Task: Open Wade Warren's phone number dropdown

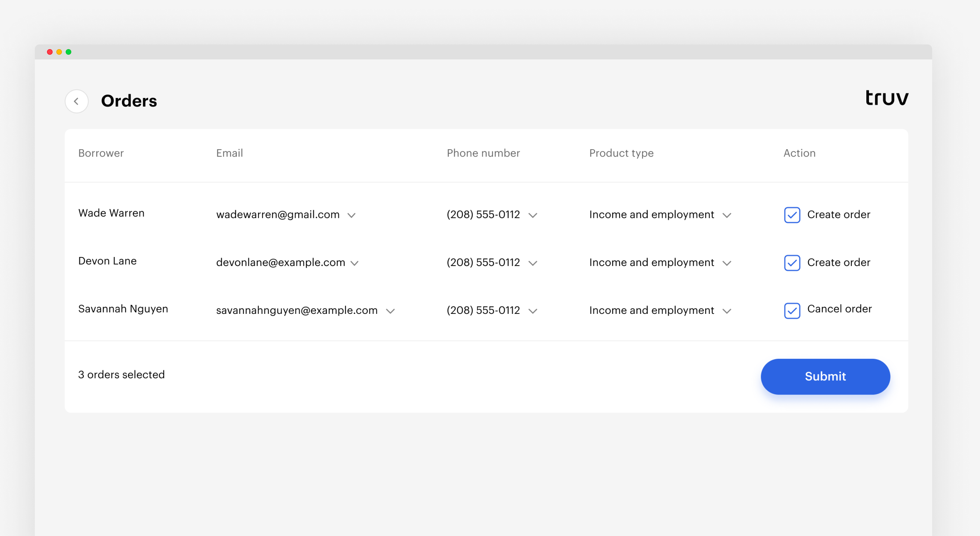Action: [x=533, y=216]
